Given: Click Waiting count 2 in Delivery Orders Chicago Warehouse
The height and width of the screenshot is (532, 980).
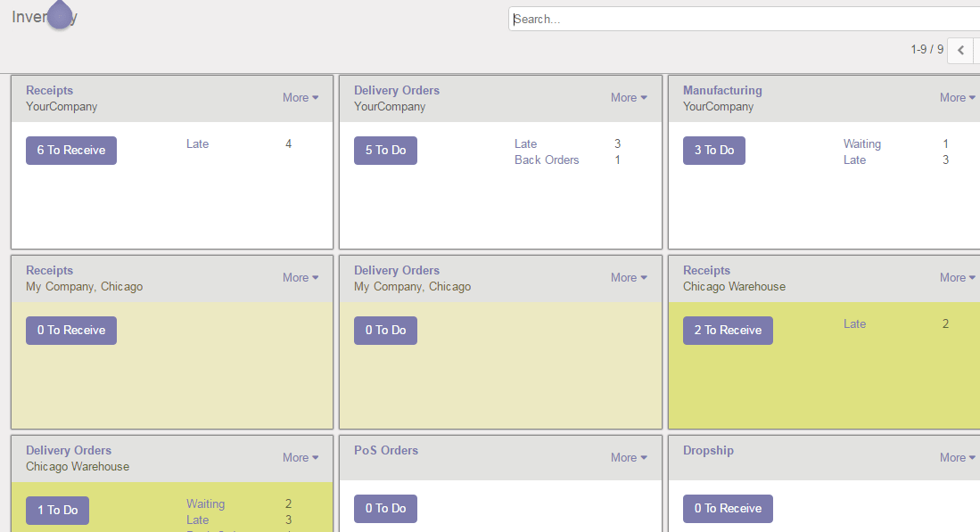Looking at the screenshot, I should (x=288, y=503).
